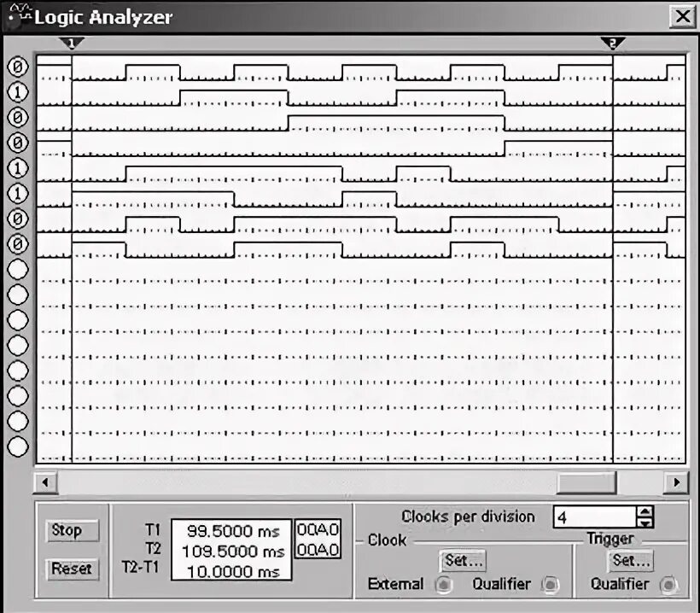This screenshot has height=613, width=700.
Task: Click the Clocks per division field
Action: click(x=595, y=517)
